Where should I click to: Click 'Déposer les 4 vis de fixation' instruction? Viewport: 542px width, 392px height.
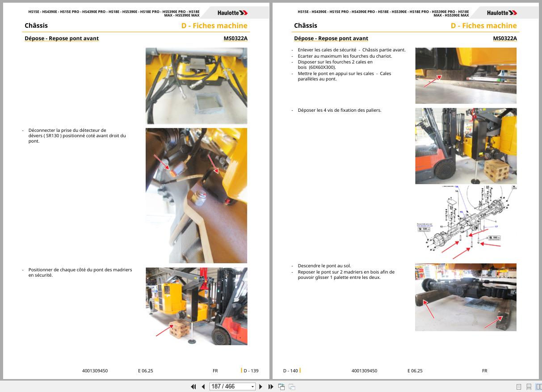340,110
